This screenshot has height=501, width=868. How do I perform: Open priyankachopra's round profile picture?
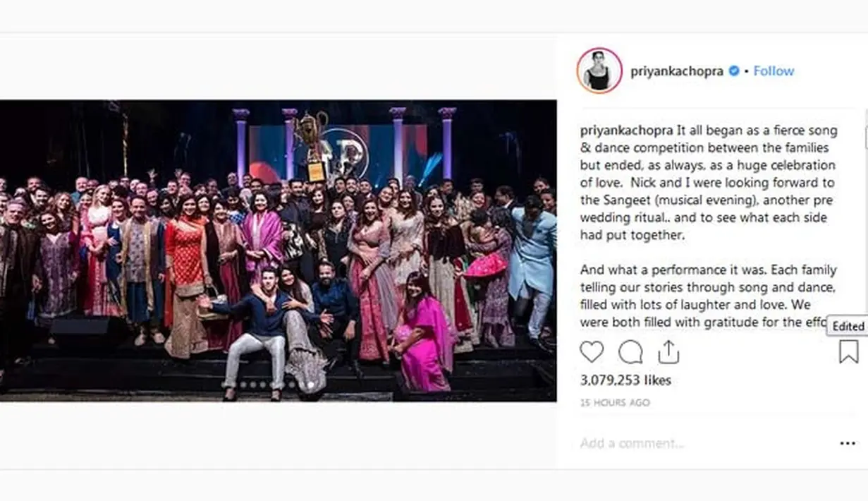[599, 71]
